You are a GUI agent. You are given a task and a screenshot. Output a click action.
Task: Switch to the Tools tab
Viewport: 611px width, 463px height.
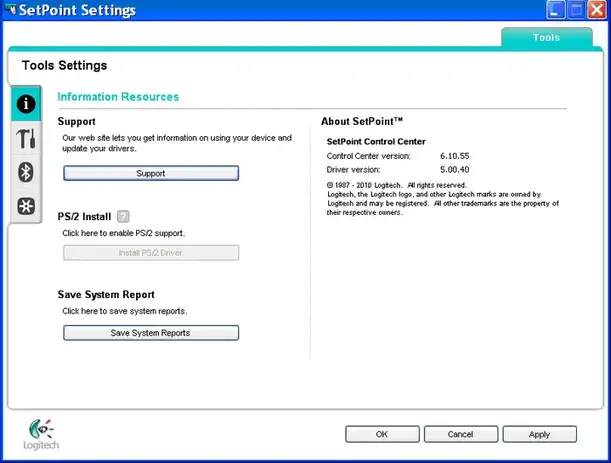coord(546,37)
